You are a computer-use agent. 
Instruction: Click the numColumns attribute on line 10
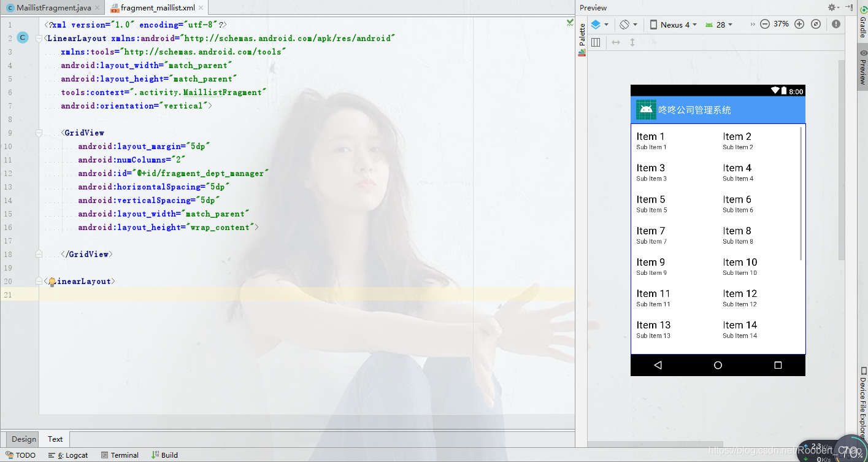point(132,160)
